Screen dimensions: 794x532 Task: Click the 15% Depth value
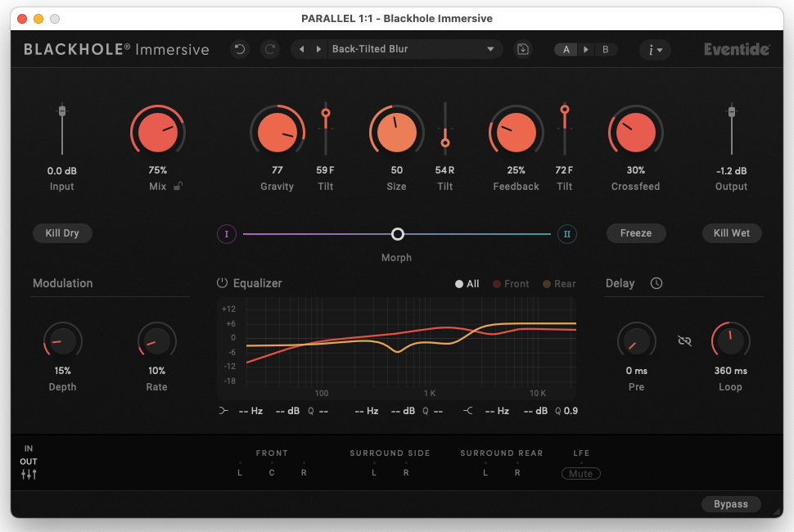(x=63, y=371)
